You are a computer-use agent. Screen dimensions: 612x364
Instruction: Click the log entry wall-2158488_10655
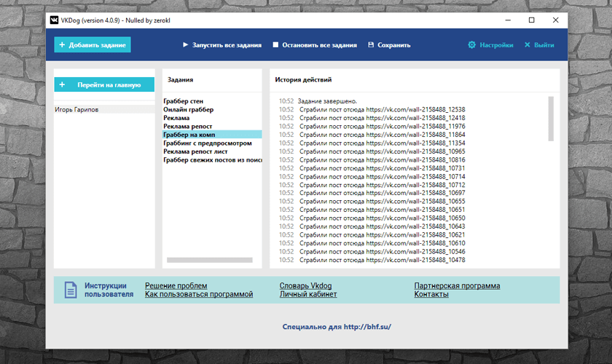372,202
